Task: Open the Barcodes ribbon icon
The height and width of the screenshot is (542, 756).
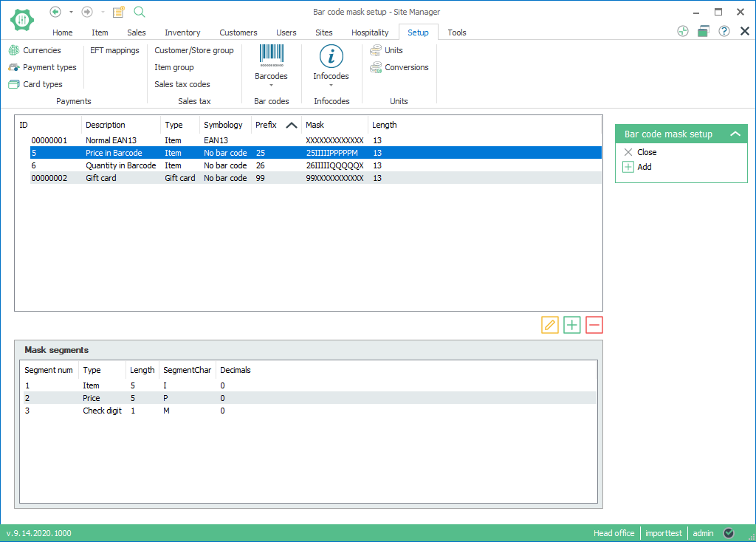Action: point(271,58)
